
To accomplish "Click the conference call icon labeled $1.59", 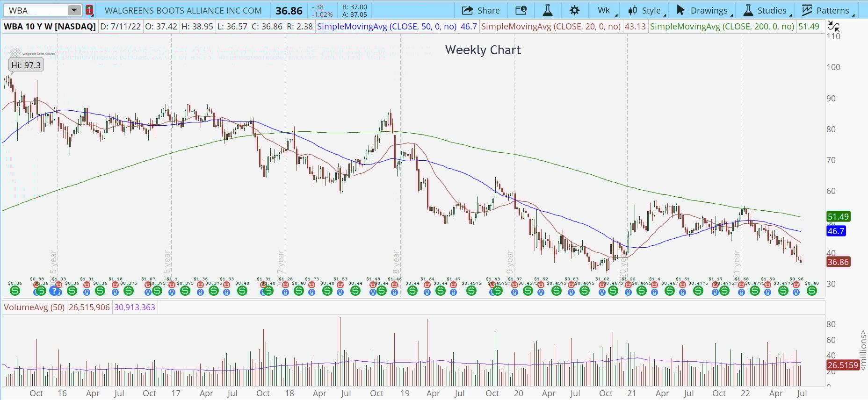I will [767, 284].
